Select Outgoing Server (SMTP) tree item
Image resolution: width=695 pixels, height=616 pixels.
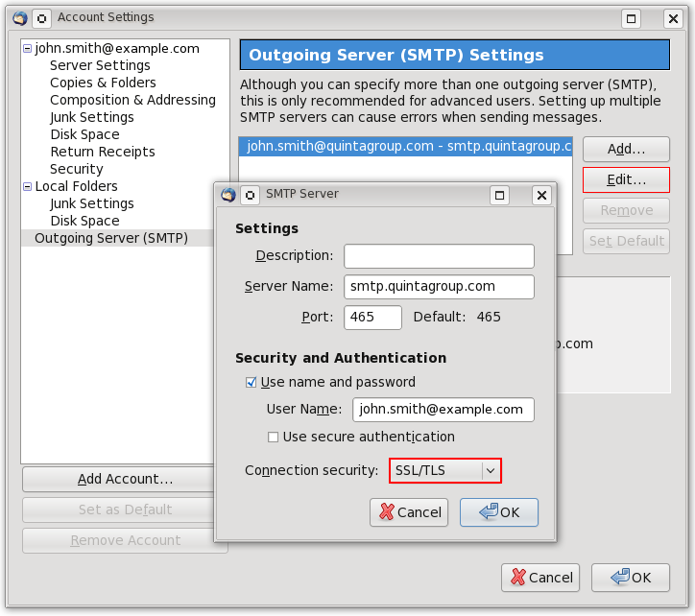(x=111, y=238)
